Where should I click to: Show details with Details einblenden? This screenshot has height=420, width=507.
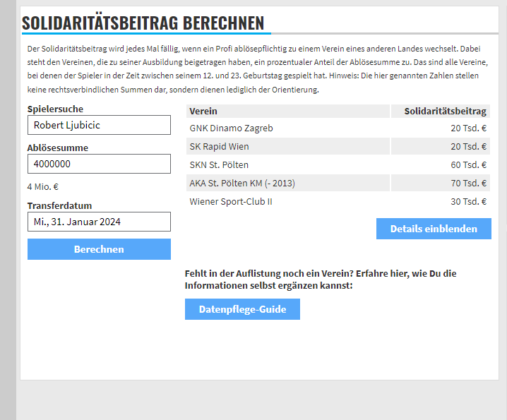434,229
